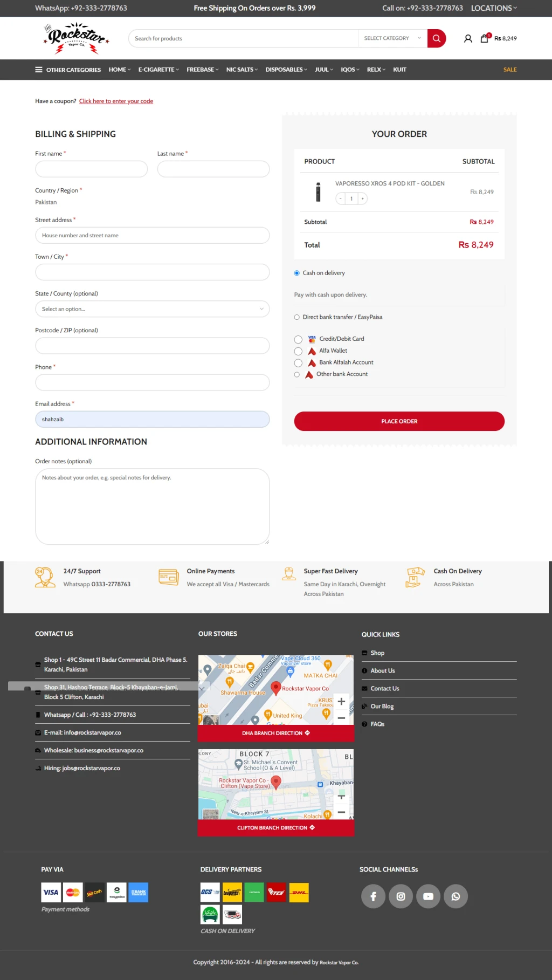This screenshot has height=980, width=552.
Task: Click the JazzCash payment logo
Action: [94, 893]
